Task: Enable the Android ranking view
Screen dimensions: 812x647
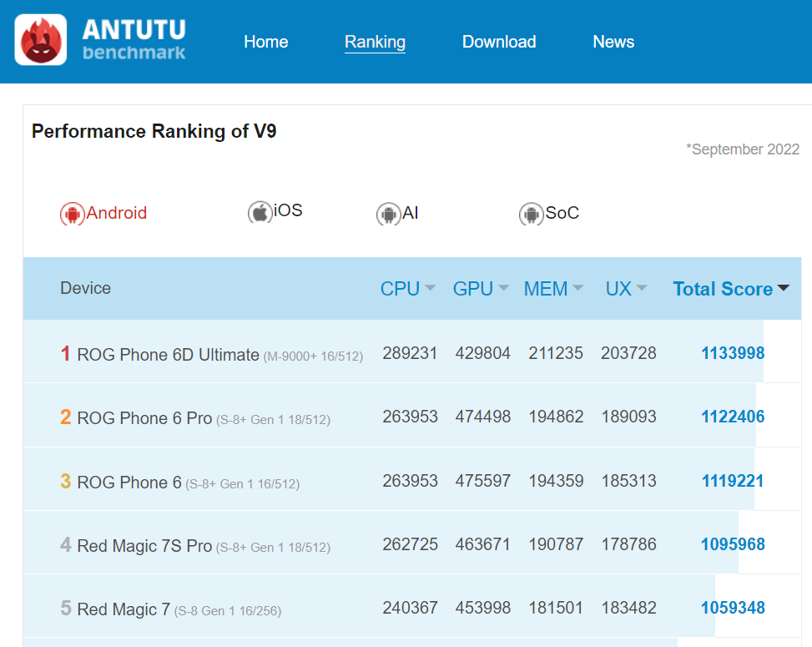Action: tap(103, 213)
